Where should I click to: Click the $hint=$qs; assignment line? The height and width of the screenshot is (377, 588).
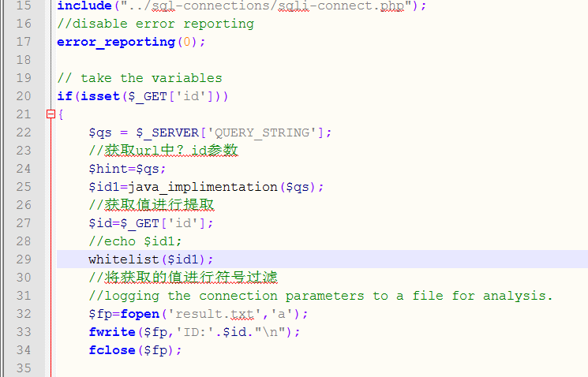pos(126,169)
